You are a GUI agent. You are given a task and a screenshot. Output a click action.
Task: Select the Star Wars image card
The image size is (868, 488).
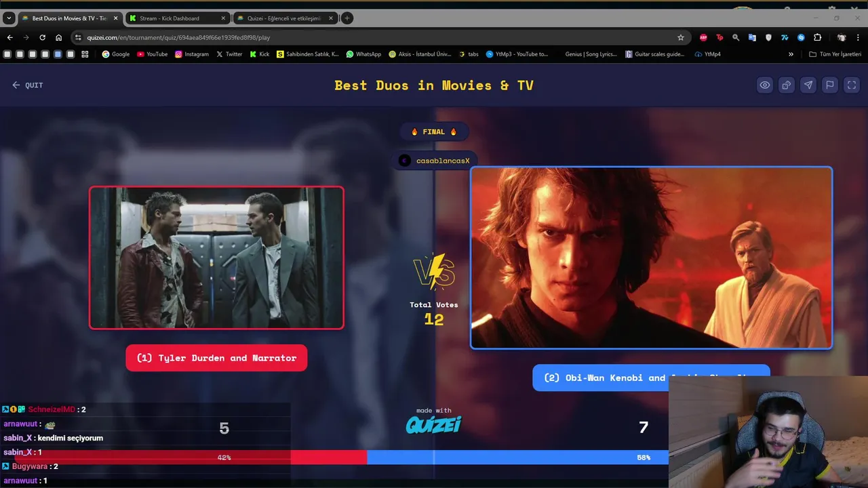click(651, 258)
